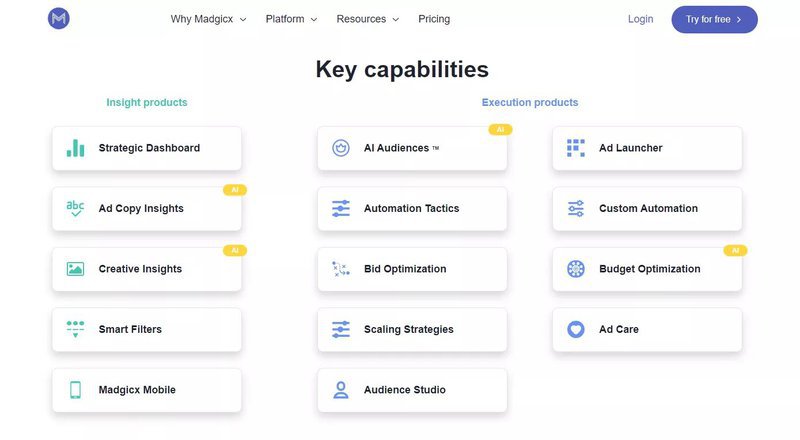
Task: Click the Try for free button
Action: point(714,19)
